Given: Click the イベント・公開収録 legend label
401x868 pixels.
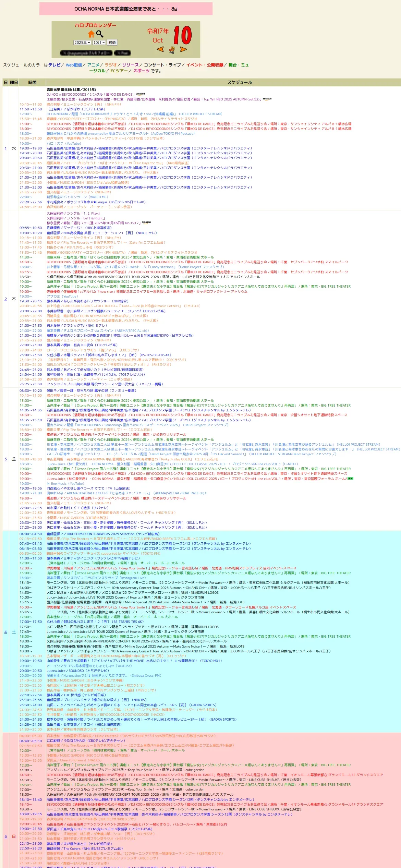Looking at the screenshot, I should 205,65.
